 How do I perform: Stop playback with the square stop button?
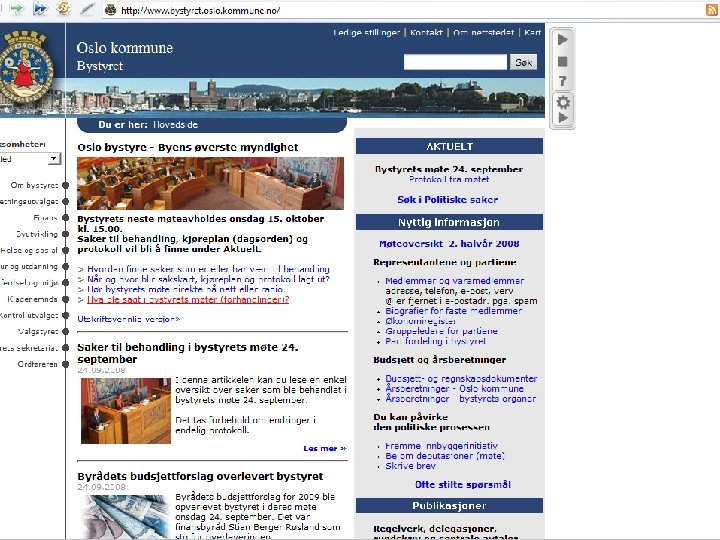(562, 61)
